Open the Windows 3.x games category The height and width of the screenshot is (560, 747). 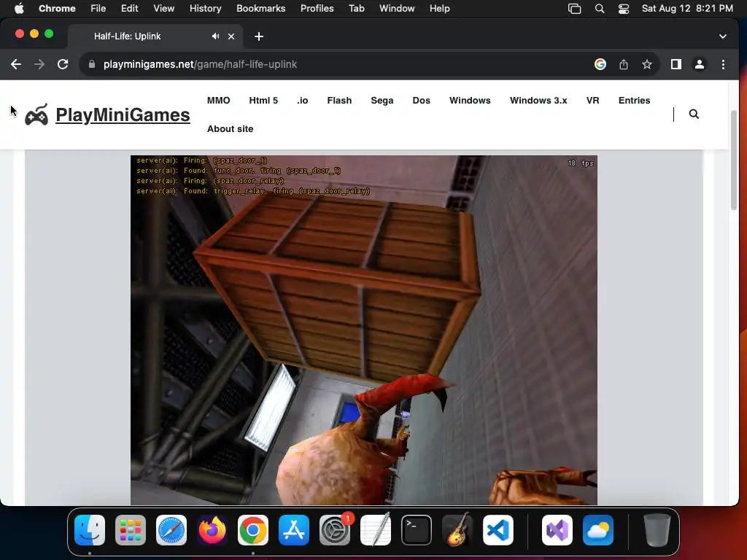pyautogui.click(x=538, y=101)
